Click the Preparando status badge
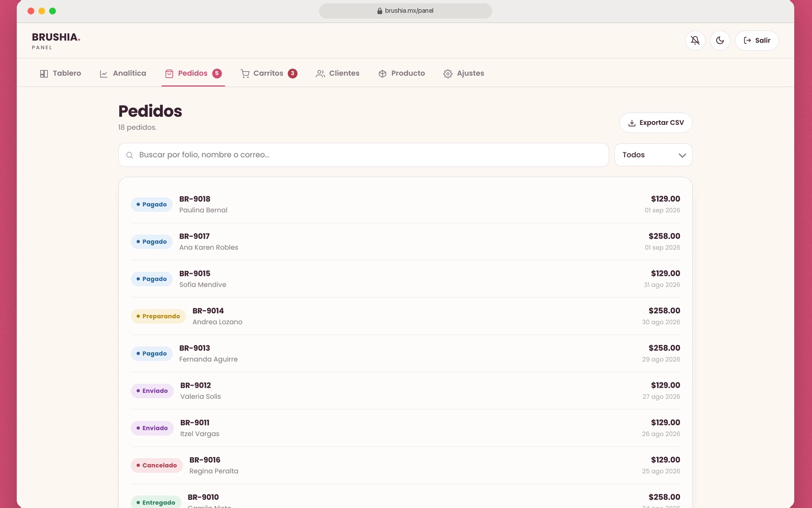 [158, 316]
